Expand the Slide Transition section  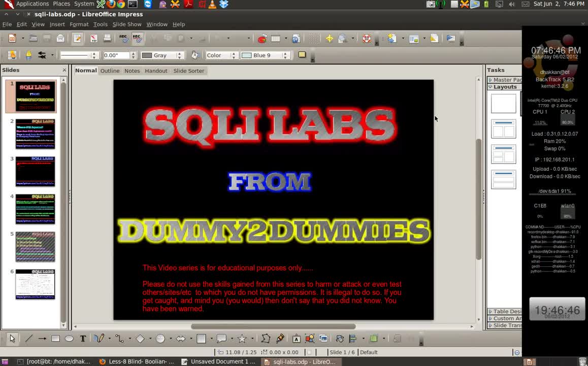click(505, 325)
